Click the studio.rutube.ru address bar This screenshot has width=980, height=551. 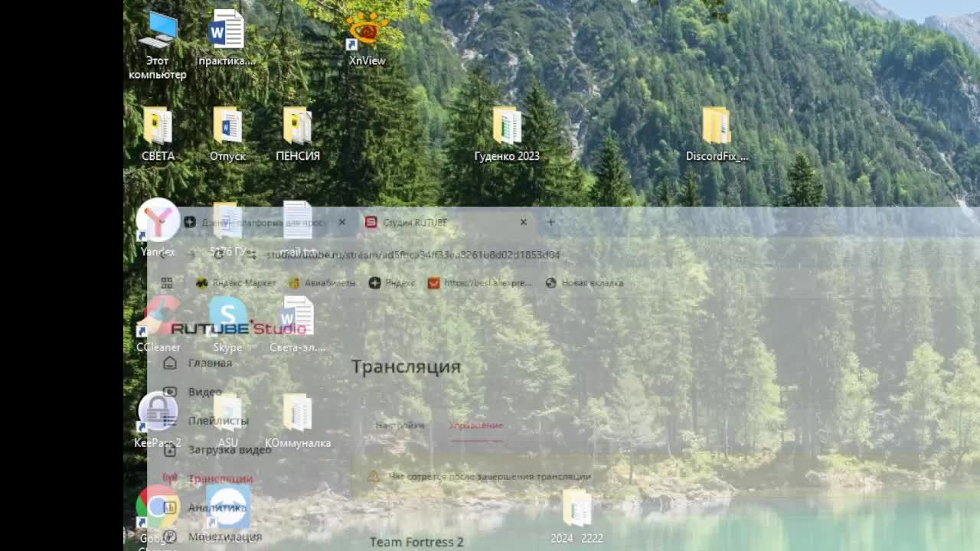(x=413, y=255)
